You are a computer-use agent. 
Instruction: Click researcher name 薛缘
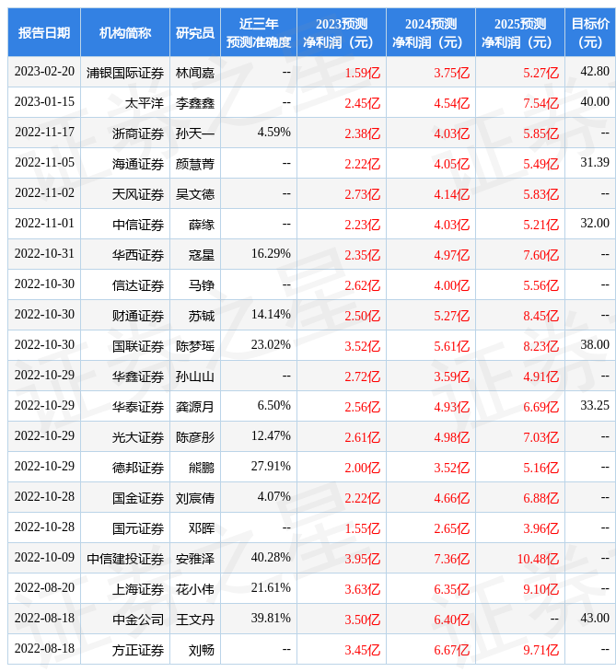pos(202,225)
